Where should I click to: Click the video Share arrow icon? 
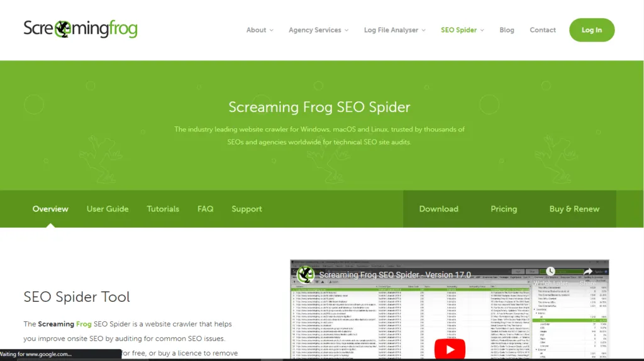pos(588,272)
